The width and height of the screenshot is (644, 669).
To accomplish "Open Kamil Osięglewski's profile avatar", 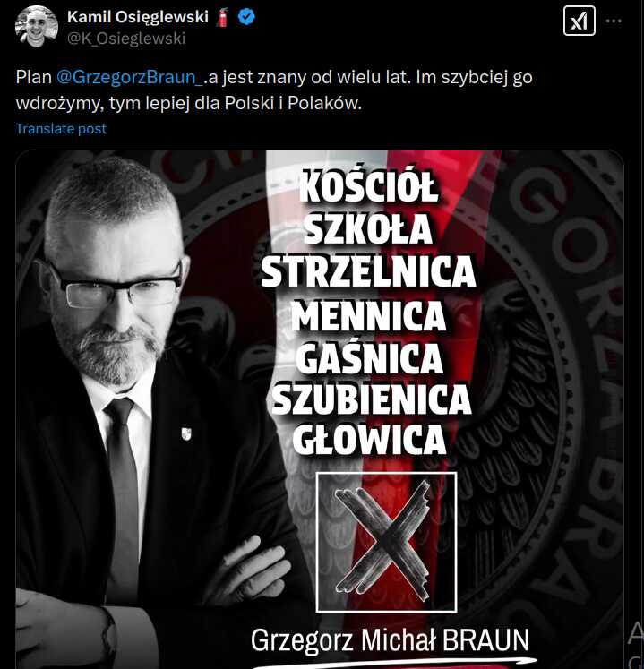I will (x=37, y=27).
